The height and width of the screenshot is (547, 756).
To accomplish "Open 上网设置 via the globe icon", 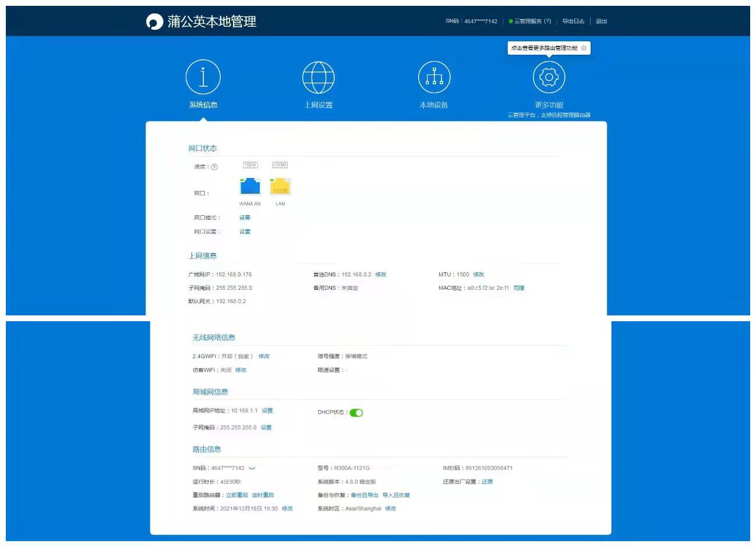I will pos(319,76).
